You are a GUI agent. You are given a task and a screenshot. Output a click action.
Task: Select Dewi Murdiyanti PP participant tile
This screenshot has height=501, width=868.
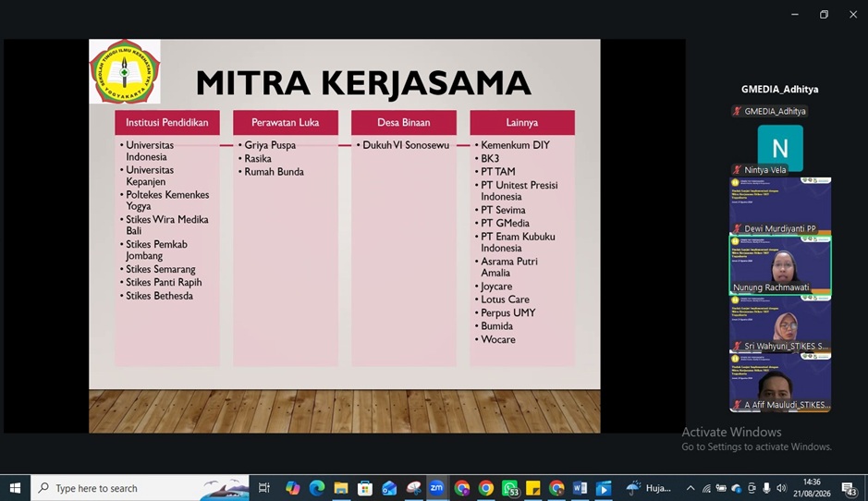point(780,206)
